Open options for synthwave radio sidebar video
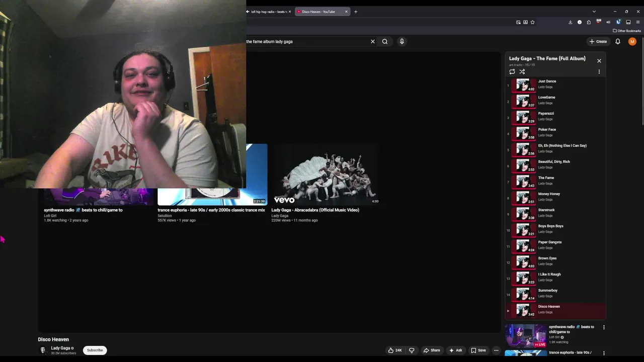 pyautogui.click(x=604, y=327)
